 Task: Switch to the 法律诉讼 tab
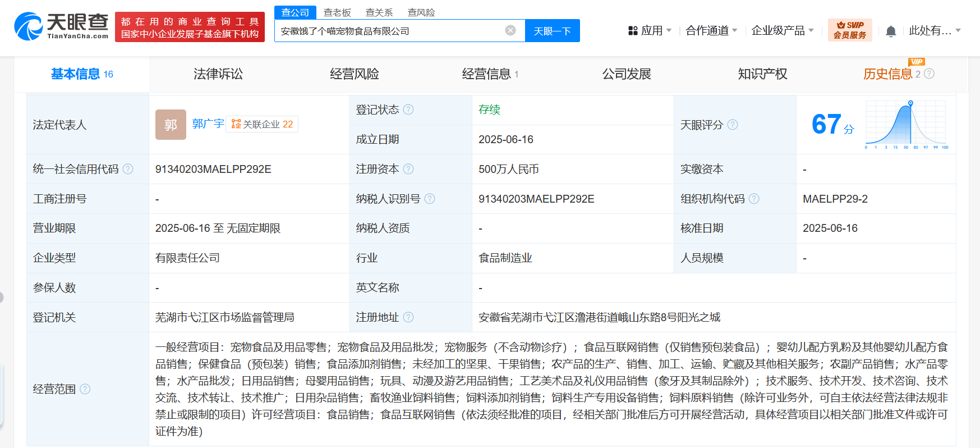(218, 74)
